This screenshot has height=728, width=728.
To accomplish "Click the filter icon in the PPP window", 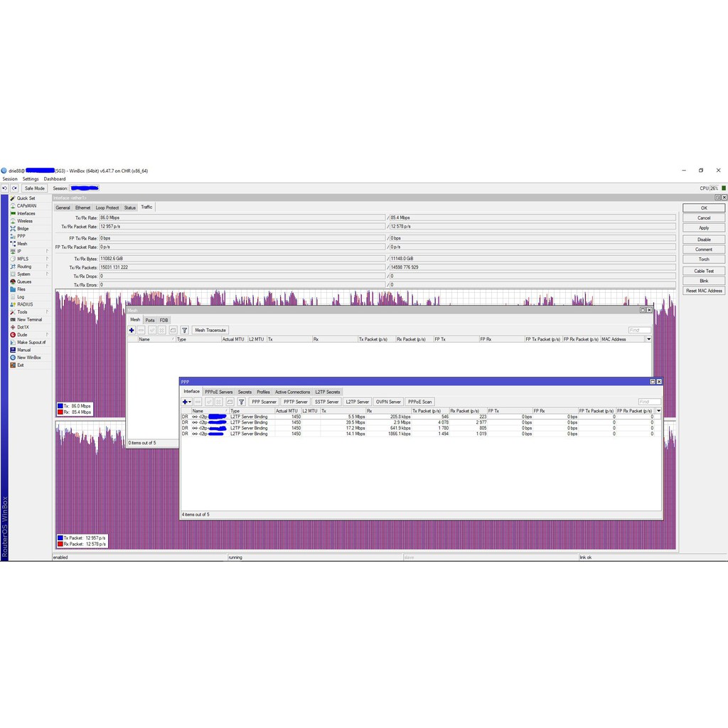I will pos(241,402).
